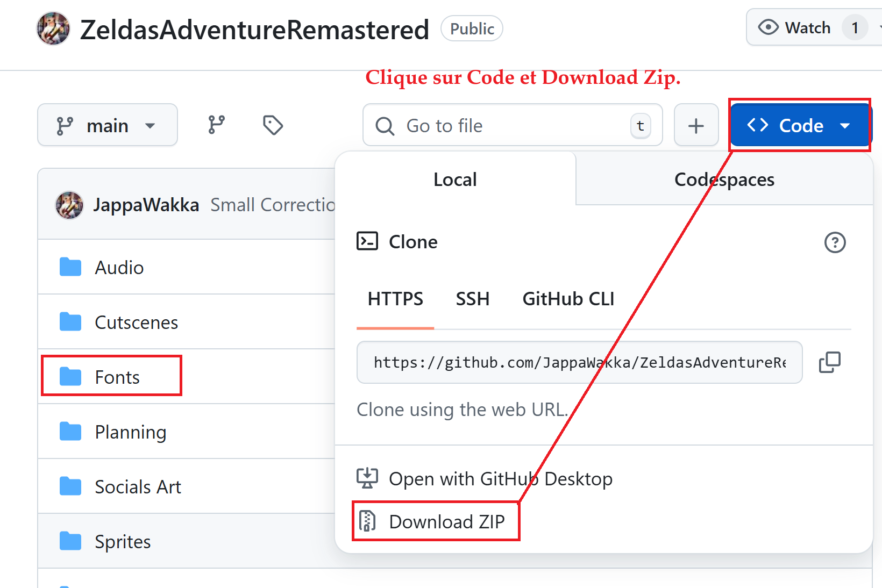Viewport: 882px width, 588px height.
Task: Click the branches icon next to main
Action: coord(216,125)
